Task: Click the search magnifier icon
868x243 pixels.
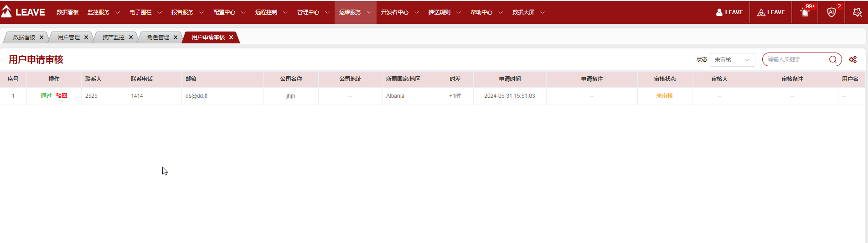Action: 832,59
